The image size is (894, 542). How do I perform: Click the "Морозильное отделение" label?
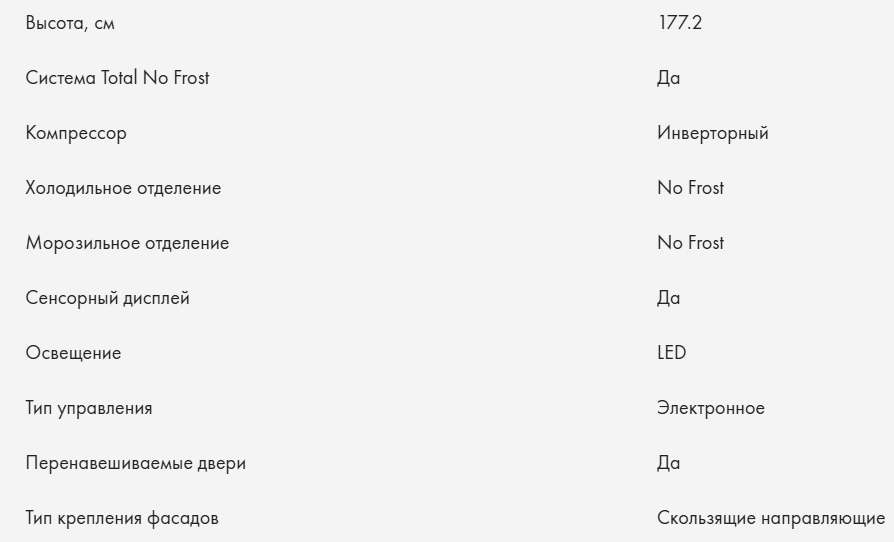point(127,243)
